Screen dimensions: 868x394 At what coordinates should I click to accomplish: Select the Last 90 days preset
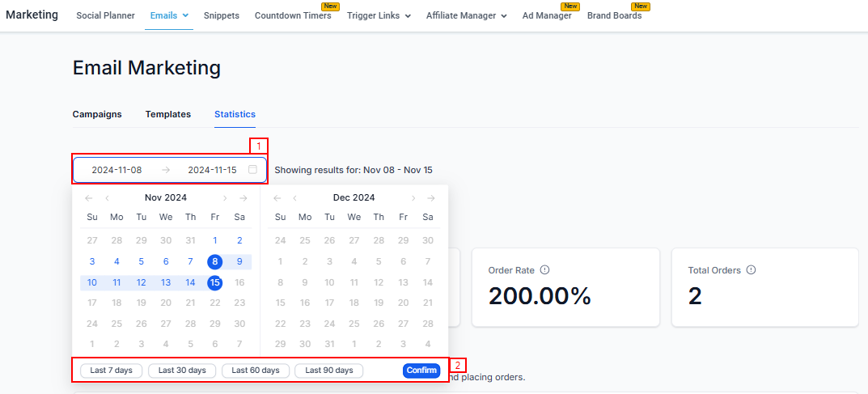pos(328,371)
